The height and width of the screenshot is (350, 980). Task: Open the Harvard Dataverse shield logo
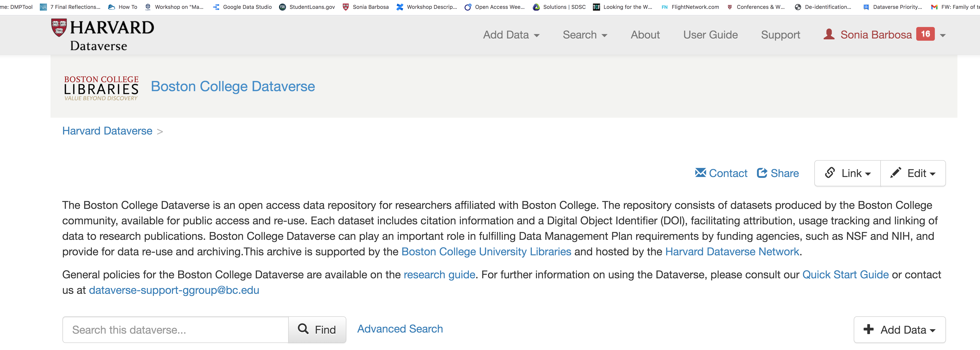(59, 27)
